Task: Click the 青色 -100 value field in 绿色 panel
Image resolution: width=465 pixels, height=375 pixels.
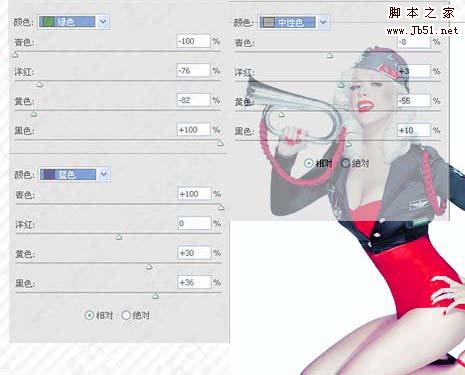Action: click(x=194, y=41)
